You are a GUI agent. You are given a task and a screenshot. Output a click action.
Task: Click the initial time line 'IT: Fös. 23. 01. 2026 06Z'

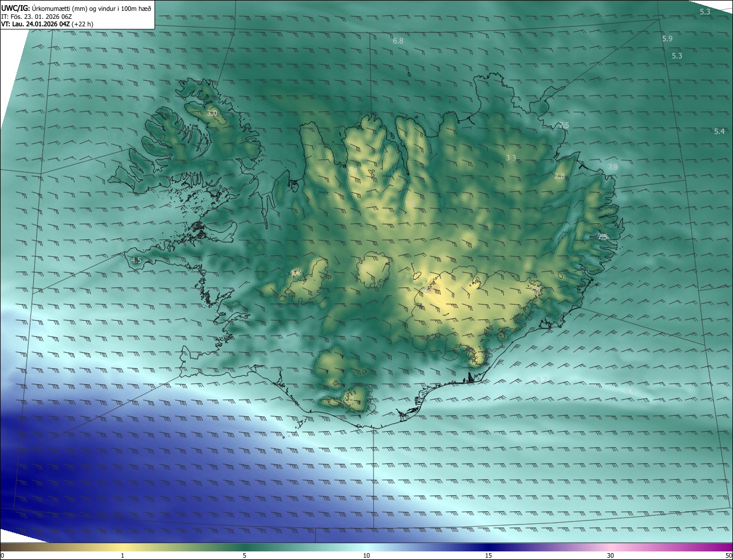coord(37,17)
